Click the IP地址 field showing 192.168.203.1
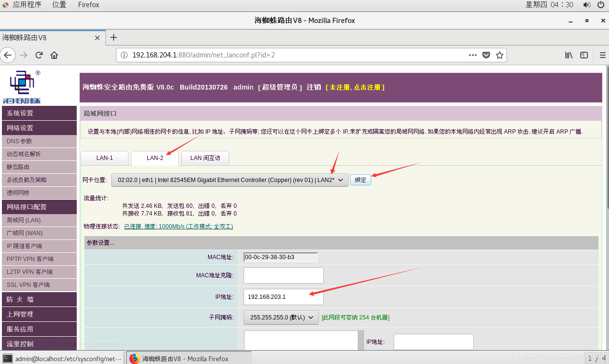609x364 pixels. click(283, 297)
